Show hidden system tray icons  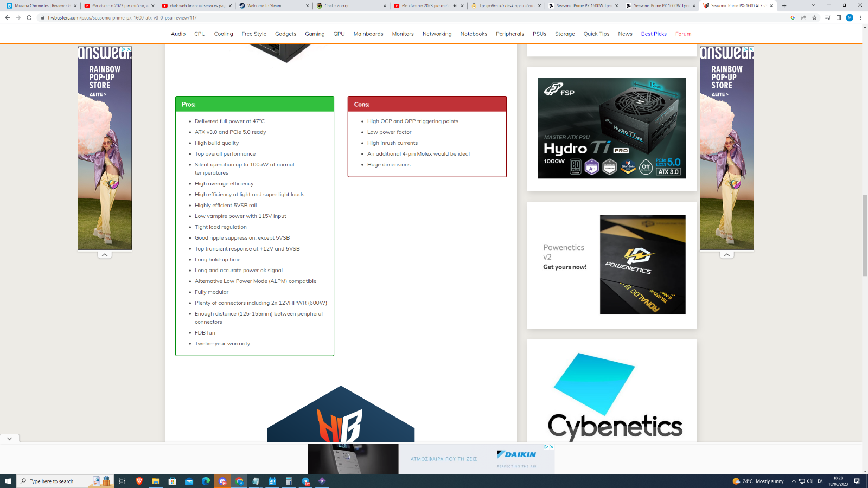pos(793,481)
